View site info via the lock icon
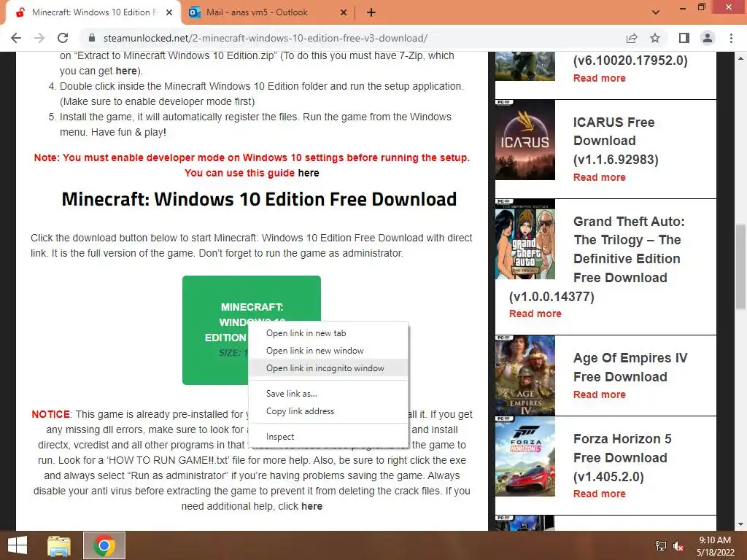 click(x=92, y=38)
